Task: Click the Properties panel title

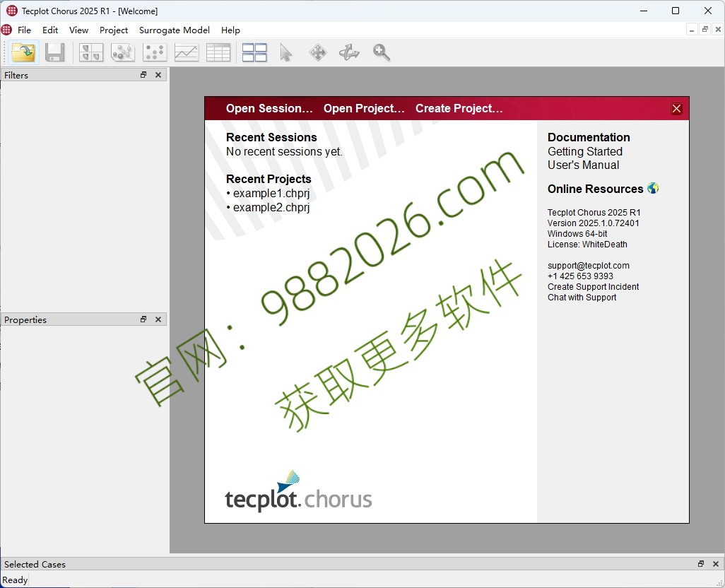Action: tap(25, 319)
